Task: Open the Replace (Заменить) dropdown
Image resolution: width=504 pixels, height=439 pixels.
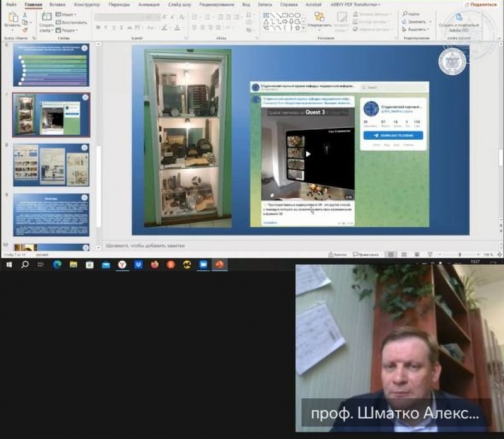Action: 416,21
